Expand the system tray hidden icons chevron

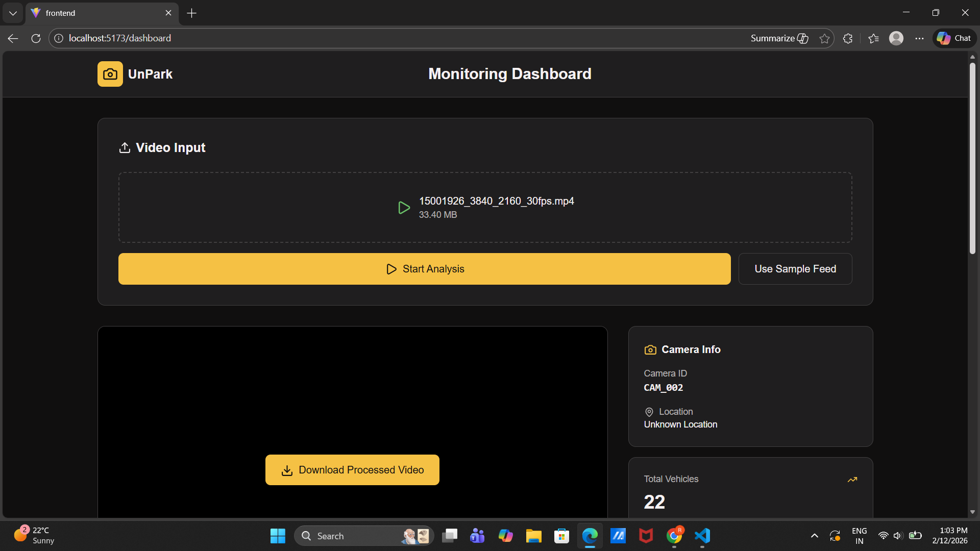[814, 536]
